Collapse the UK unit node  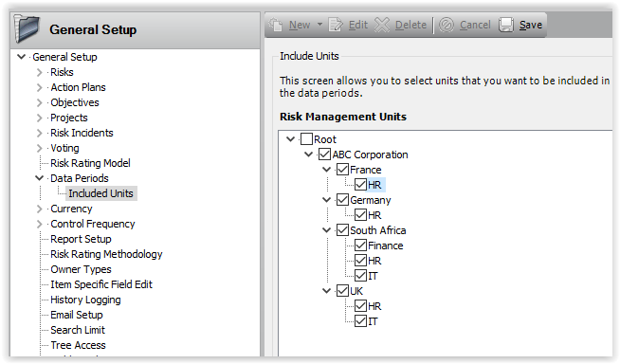[x=327, y=291]
